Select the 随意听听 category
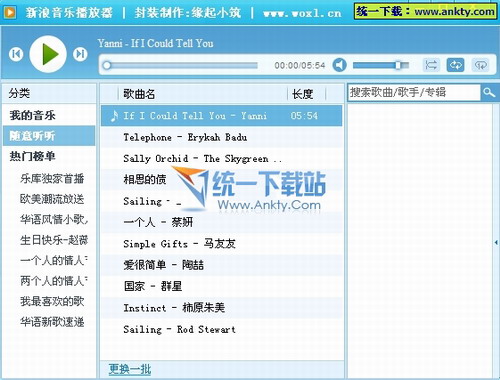The width and height of the screenshot is (500, 380). (x=49, y=136)
